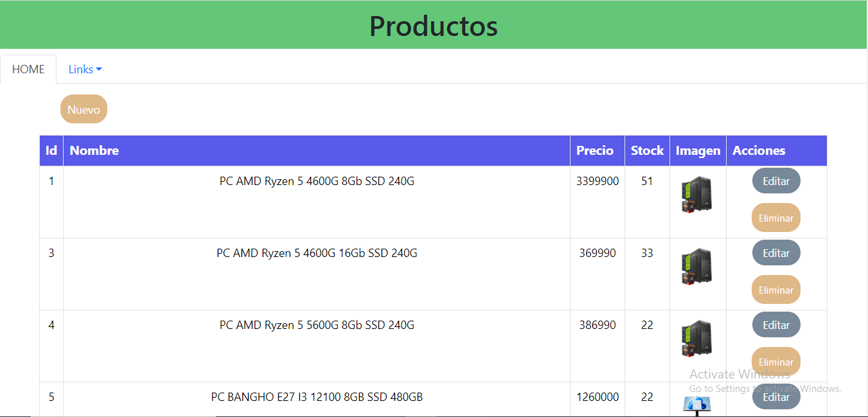Edit the PC BANGHO E27 product
This screenshot has height=417, width=868.
pos(775,397)
